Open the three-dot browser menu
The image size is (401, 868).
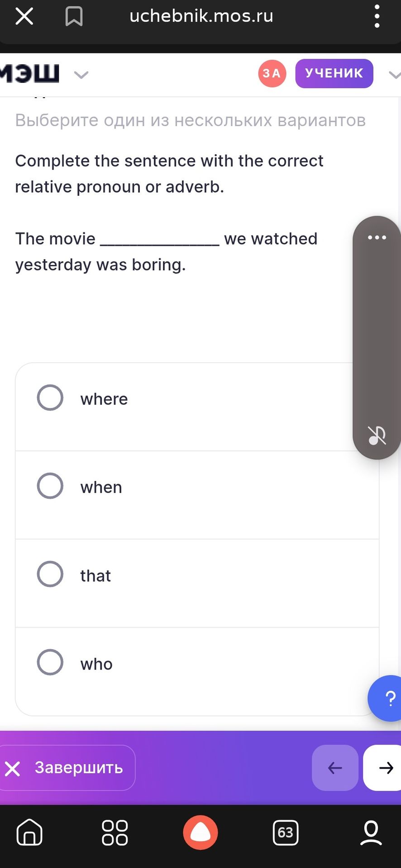coord(377,16)
